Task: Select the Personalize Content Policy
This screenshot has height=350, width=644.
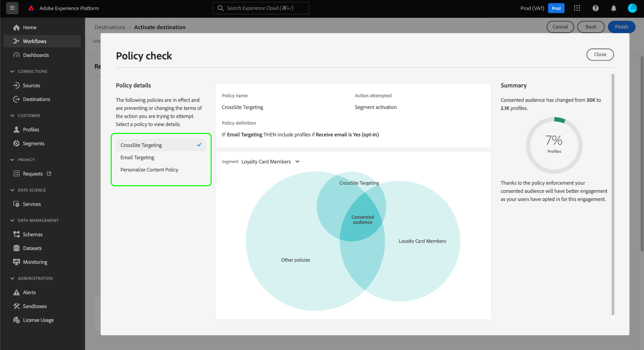Action: pyautogui.click(x=161, y=170)
